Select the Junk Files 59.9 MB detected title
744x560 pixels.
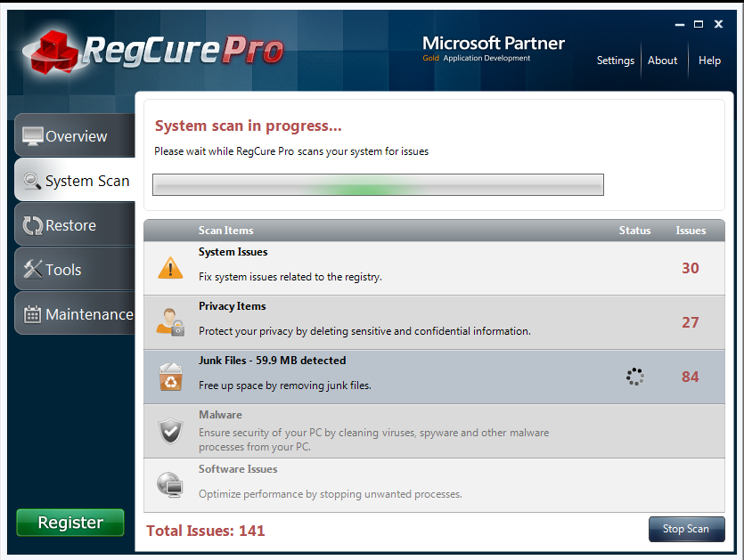[x=273, y=361]
